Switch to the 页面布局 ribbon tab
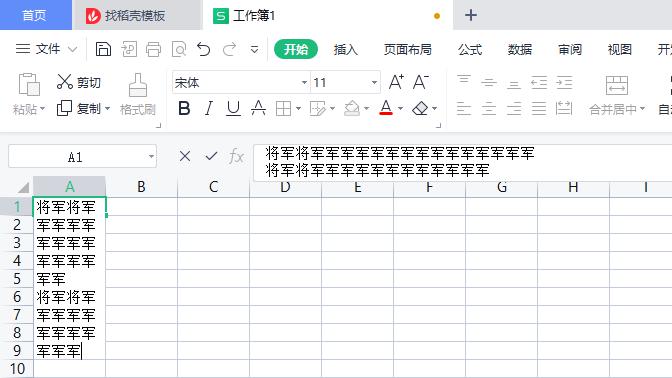 click(x=408, y=50)
